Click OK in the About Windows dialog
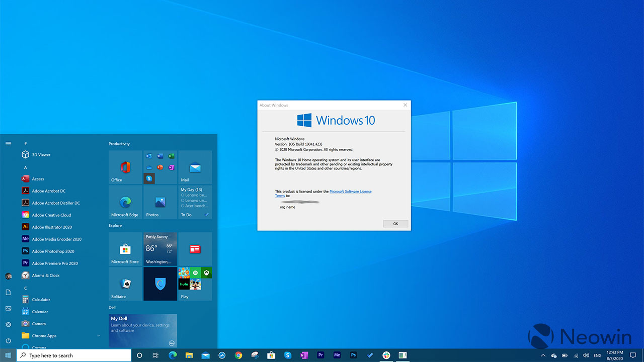This screenshot has height=362, width=644. click(x=395, y=224)
